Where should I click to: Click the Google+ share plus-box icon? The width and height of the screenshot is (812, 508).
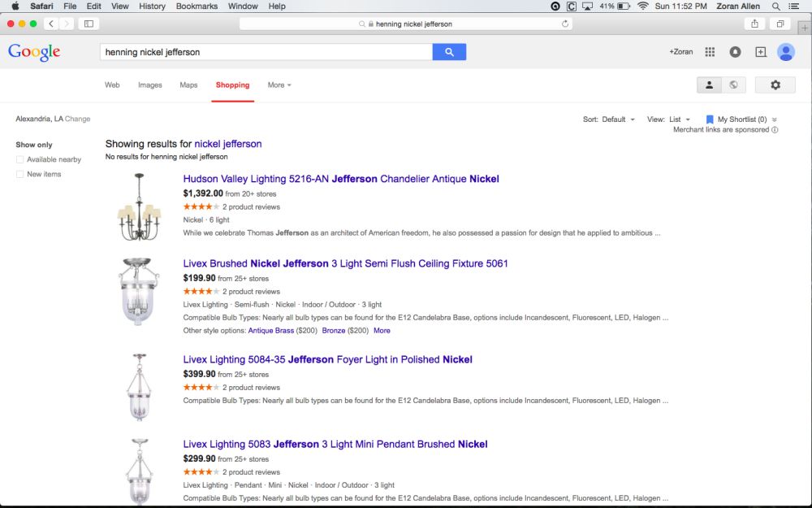click(760, 52)
